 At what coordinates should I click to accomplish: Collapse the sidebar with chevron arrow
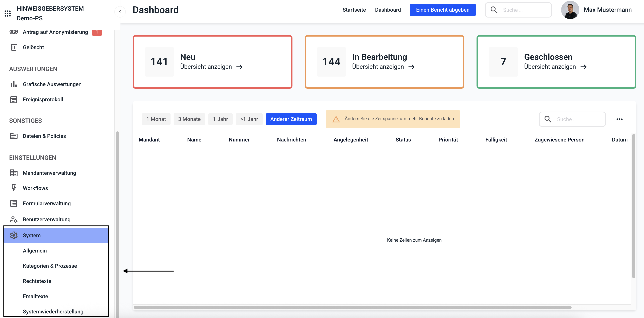tap(120, 12)
